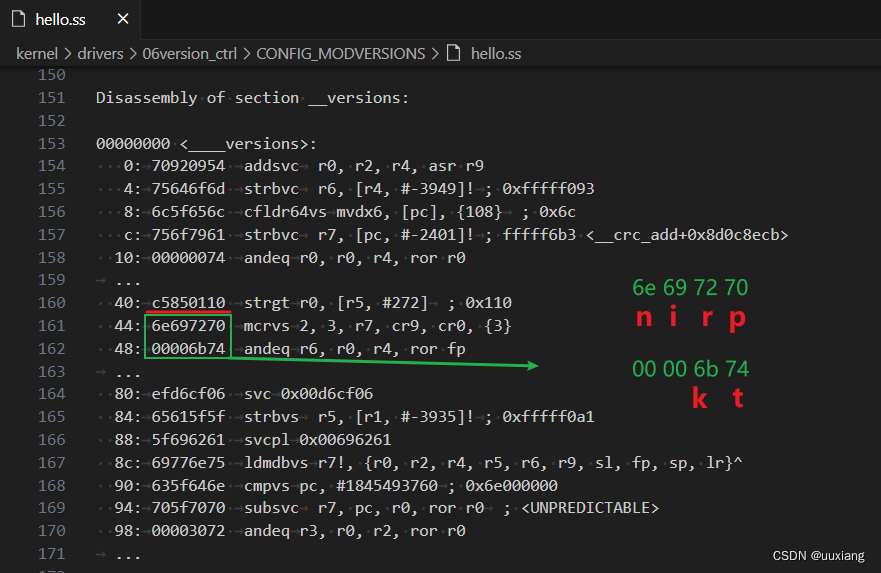
Task: Click the file icon on hello.ss tab
Action: (x=19, y=19)
